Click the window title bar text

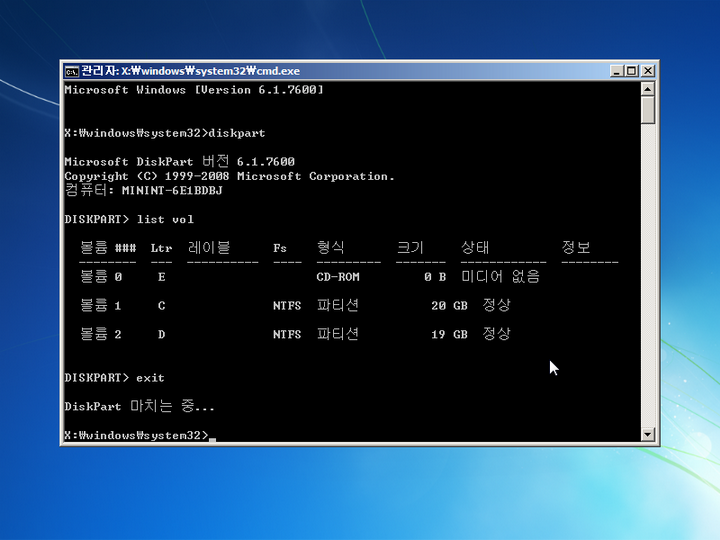click(x=191, y=71)
